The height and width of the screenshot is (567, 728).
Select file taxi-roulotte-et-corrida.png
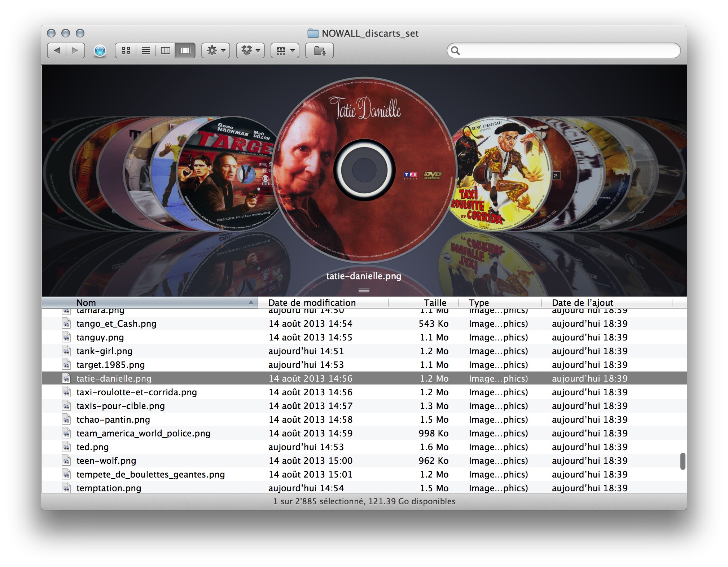click(x=364, y=392)
